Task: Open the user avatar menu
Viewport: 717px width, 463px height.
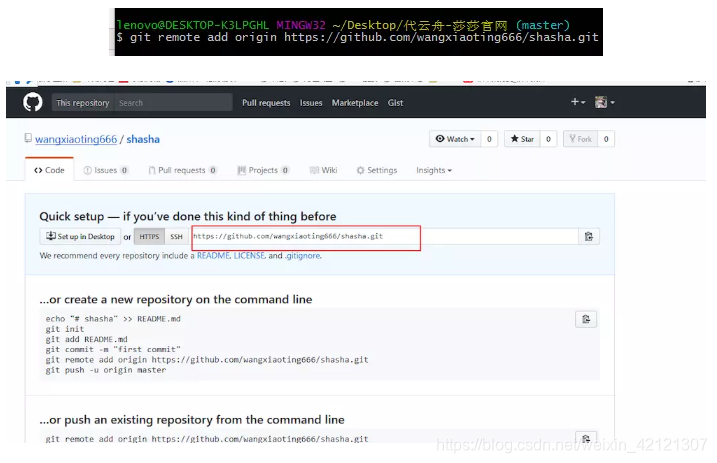Action: pyautogui.click(x=605, y=102)
